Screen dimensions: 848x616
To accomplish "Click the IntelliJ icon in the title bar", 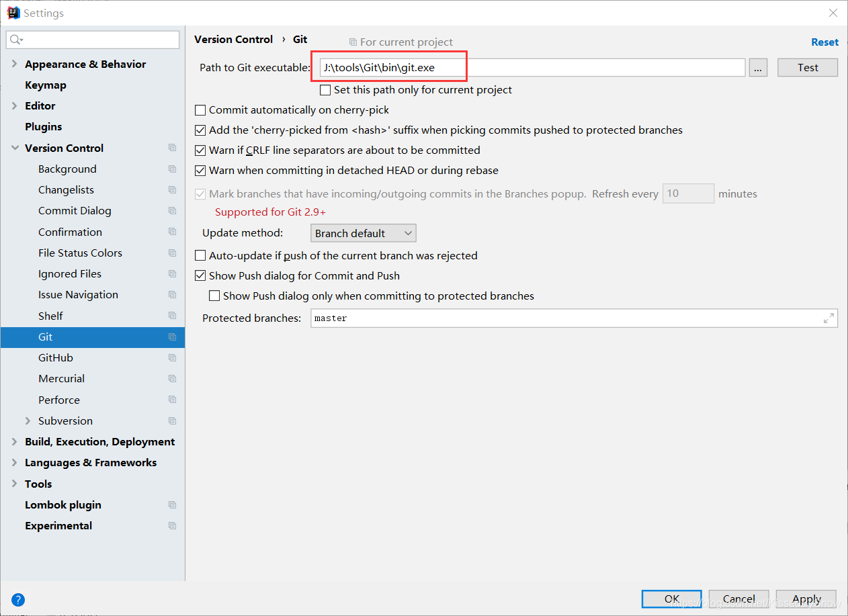I will point(13,13).
